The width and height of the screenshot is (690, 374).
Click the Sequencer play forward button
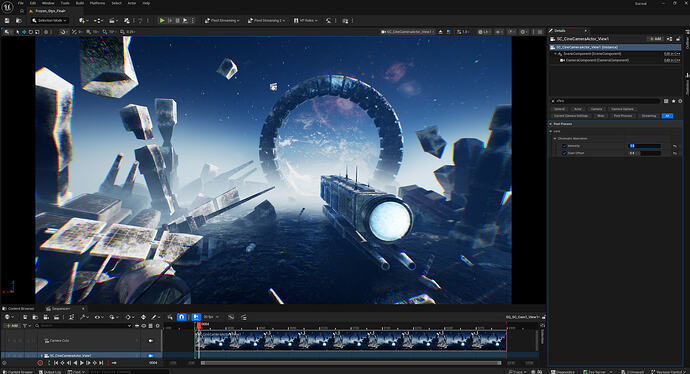[x=82, y=363]
